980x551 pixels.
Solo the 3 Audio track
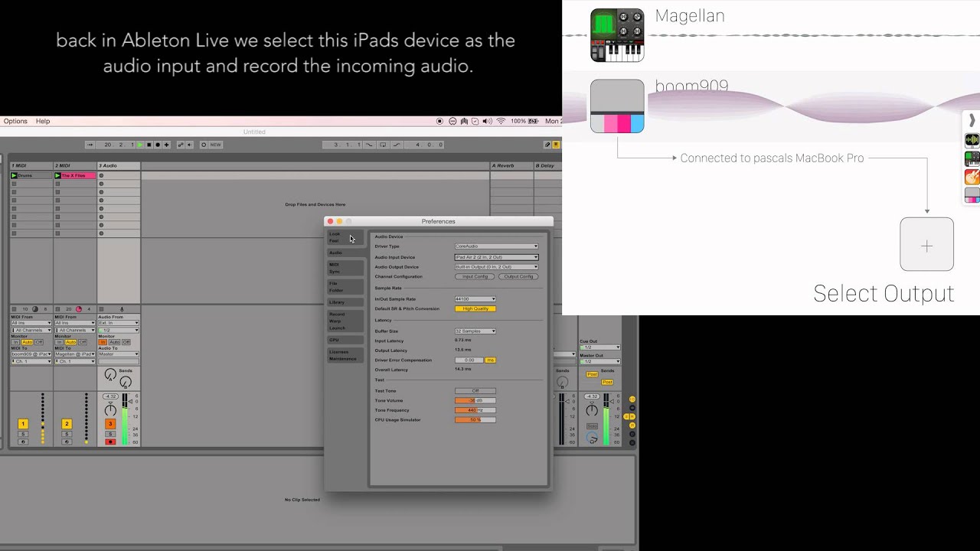[110, 434]
